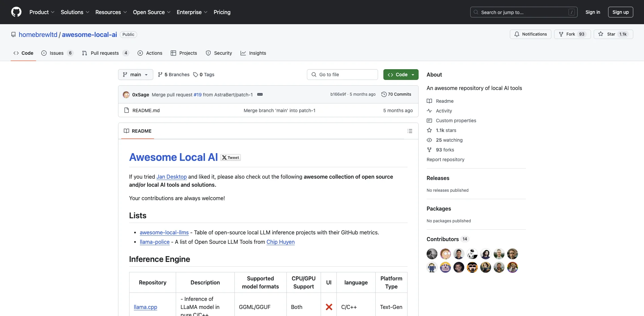Click the fork count 93 badge

[x=582, y=34]
